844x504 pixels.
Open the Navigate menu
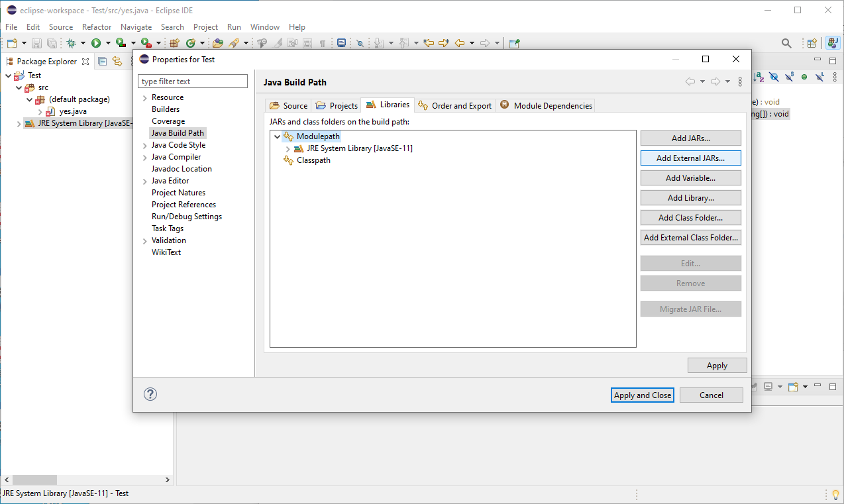pos(136,27)
